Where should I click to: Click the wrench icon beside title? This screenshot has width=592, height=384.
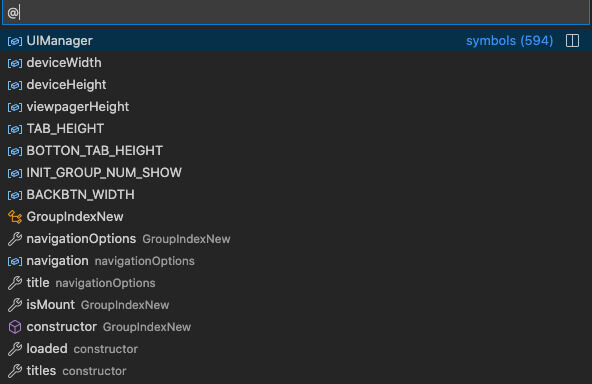(15, 283)
